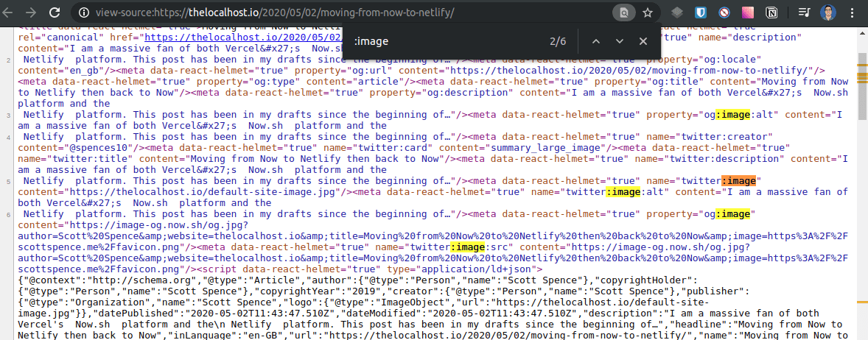Open the media control playlist button
This screenshot has height=340, width=868.
coord(805,13)
